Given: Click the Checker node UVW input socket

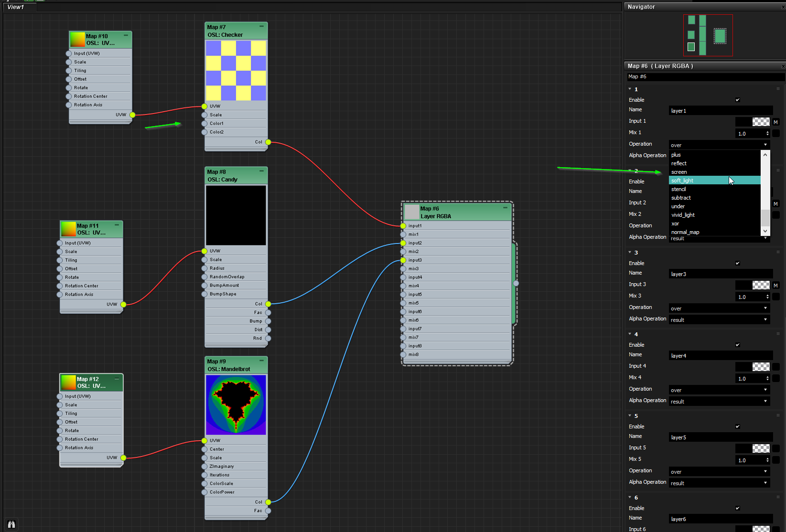Looking at the screenshot, I should [205, 106].
